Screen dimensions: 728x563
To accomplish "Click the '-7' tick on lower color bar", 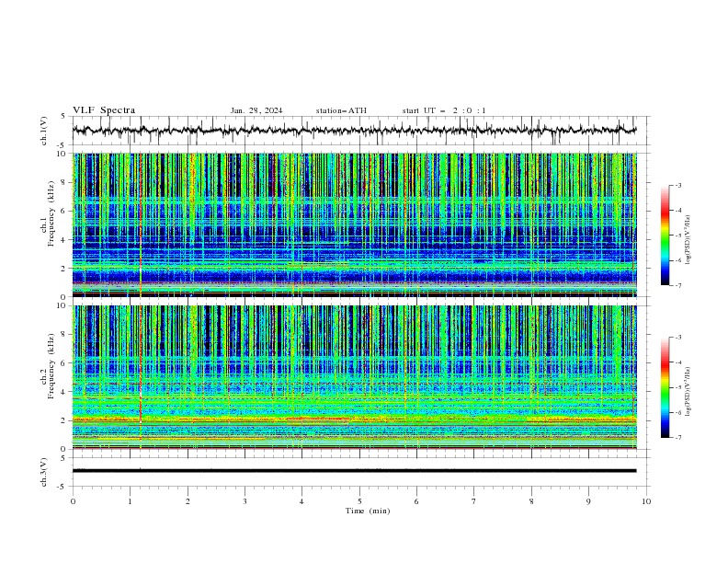I will coord(678,438).
